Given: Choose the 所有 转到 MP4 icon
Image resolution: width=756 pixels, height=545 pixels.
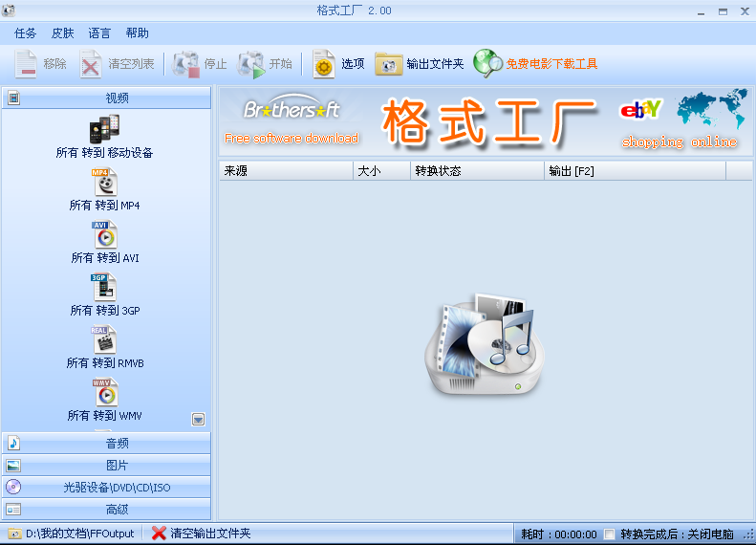Looking at the screenshot, I should 104,182.
